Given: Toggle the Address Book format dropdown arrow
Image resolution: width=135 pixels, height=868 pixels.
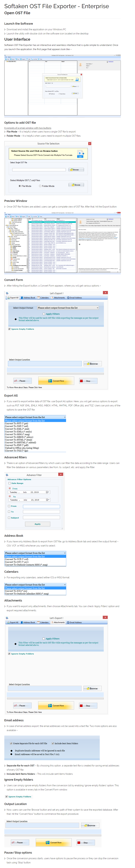Looking at the screenshot, I should [64, 553].
